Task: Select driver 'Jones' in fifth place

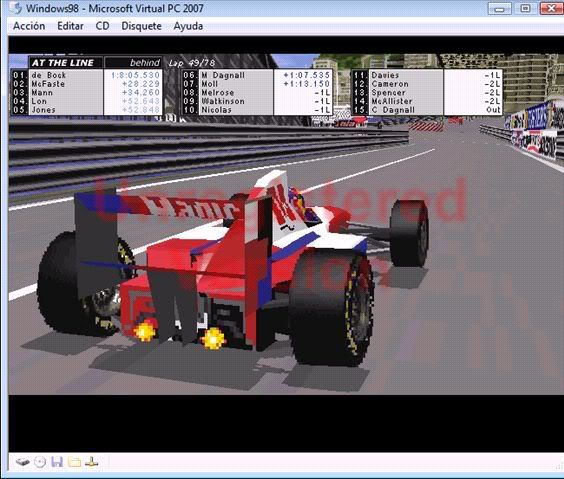Action: [x=44, y=110]
